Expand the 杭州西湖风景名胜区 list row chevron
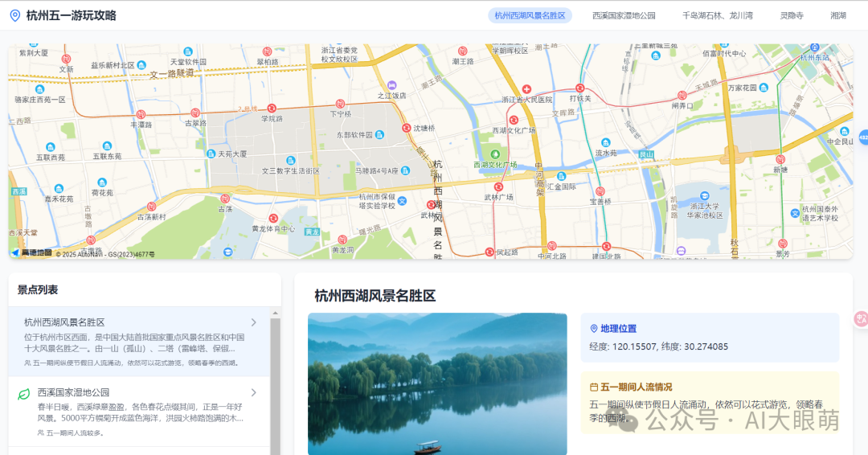This screenshot has height=455, width=868. coord(253,322)
